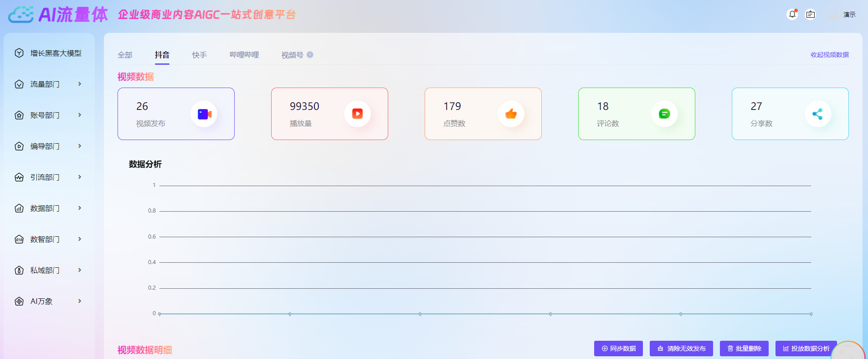Image resolution: width=868 pixels, height=359 pixels.
Task: Click the video camera icon in 视频发布 card
Action: [x=204, y=114]
